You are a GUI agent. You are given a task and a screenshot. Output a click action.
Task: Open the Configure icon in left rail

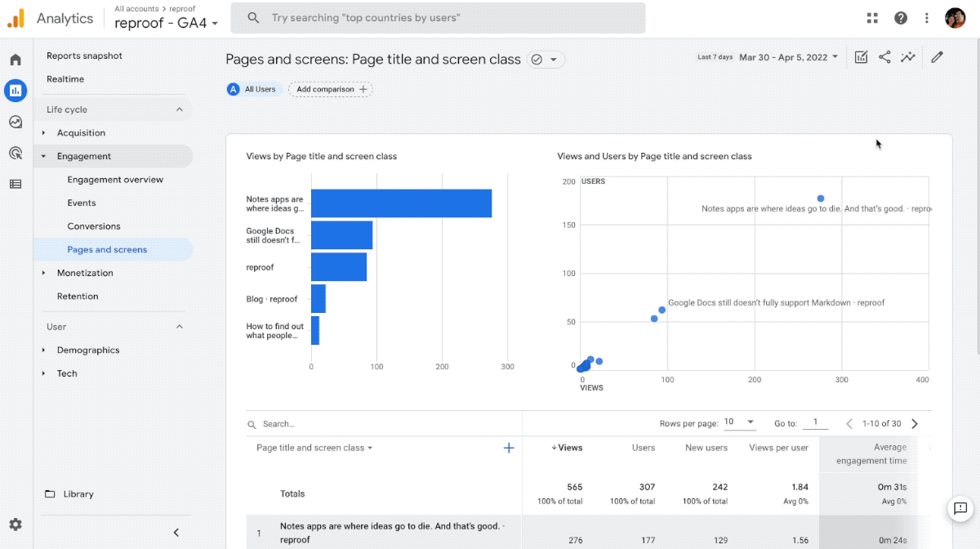(16, 184)
